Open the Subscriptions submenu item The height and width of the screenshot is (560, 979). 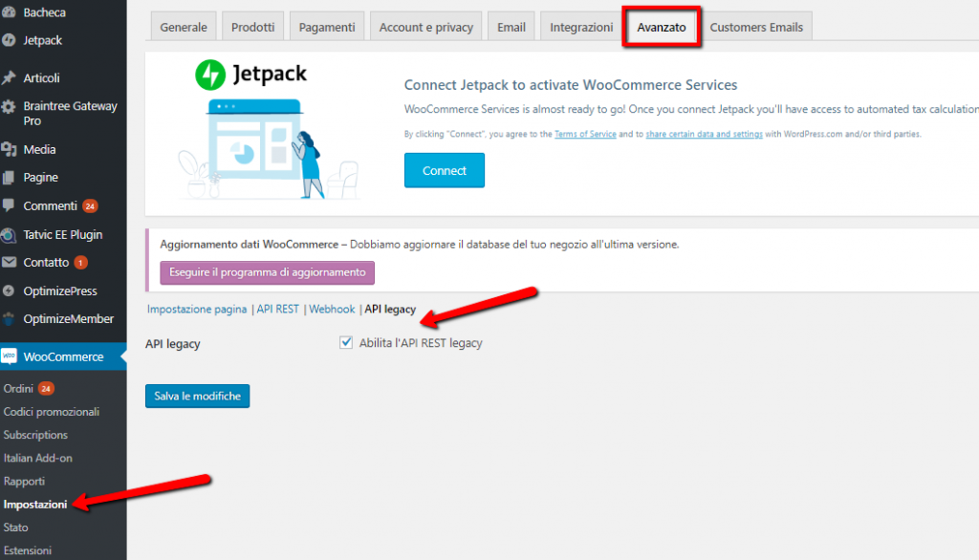pyautogui.click(x=35, y=435)
